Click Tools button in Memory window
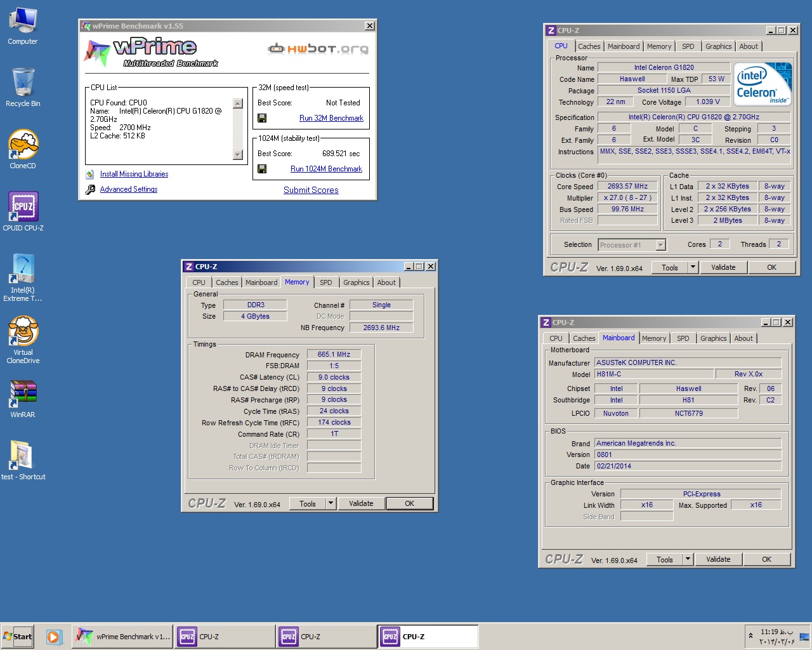 click(308, 503)
